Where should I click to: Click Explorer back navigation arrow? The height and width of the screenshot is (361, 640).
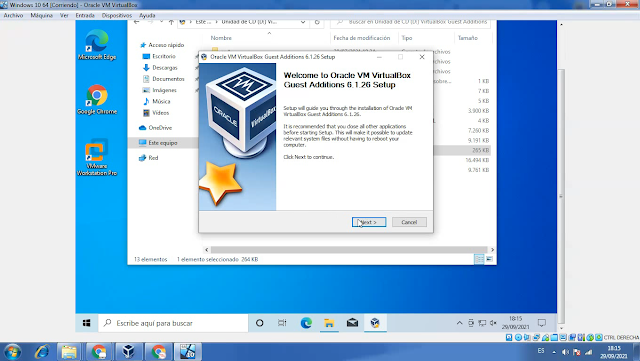pos(136,22)
